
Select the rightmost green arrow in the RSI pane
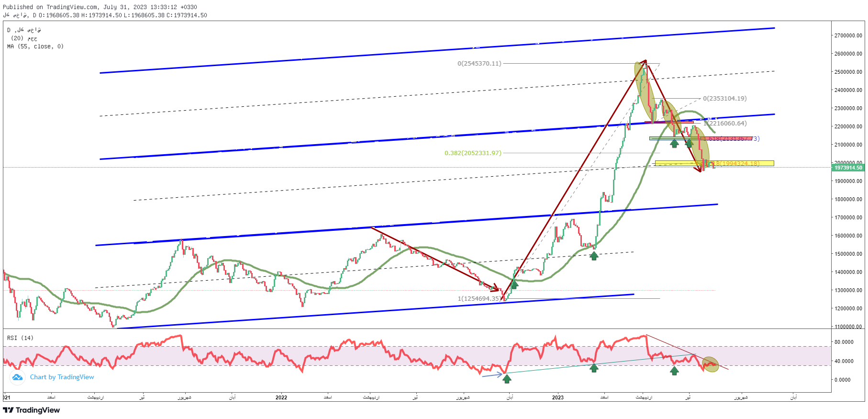click(x=674, y=371)
